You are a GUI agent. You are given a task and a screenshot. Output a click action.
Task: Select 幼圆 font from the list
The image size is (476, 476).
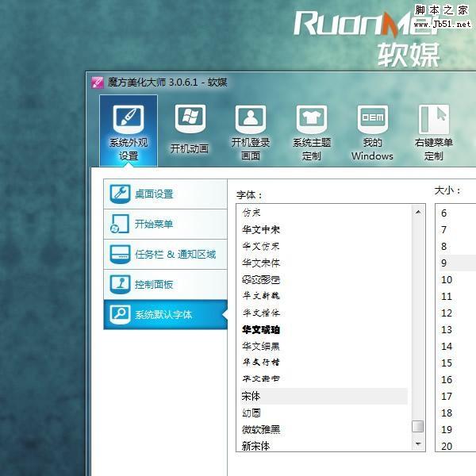[x=251, y=413]
